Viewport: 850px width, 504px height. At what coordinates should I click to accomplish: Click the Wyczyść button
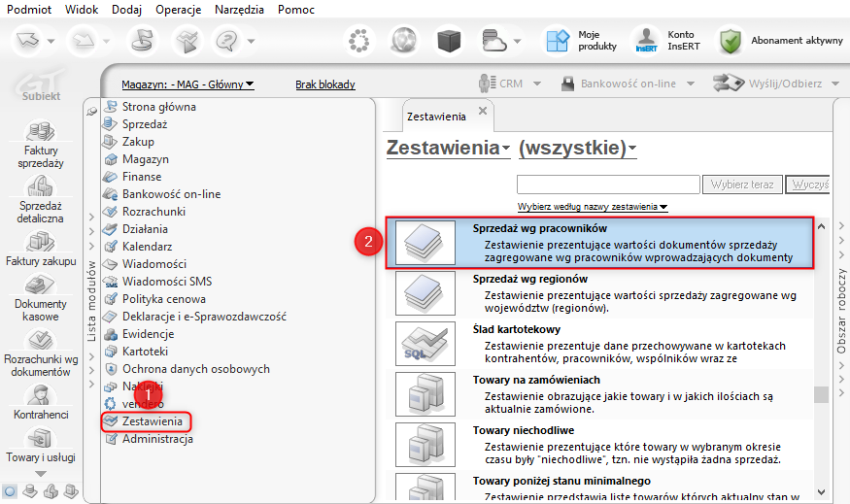pyautogui.click(x=807, y=185)
